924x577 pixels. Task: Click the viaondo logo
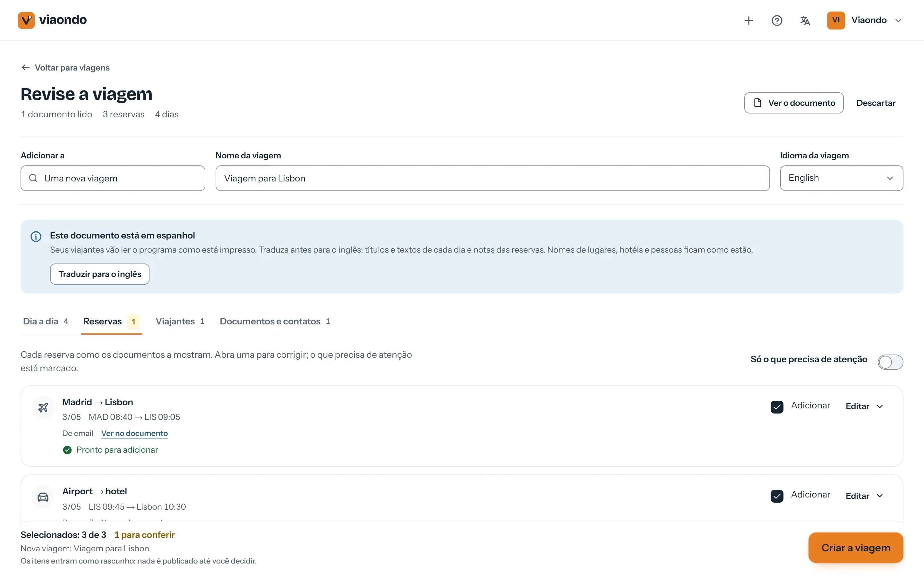click(52, 20)
